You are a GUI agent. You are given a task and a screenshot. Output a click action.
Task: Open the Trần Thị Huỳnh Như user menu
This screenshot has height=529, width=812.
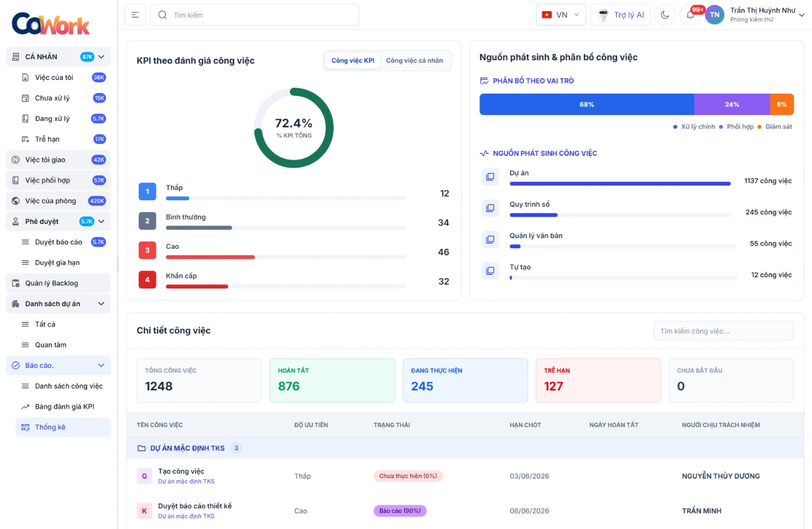[x=767, y=15]
